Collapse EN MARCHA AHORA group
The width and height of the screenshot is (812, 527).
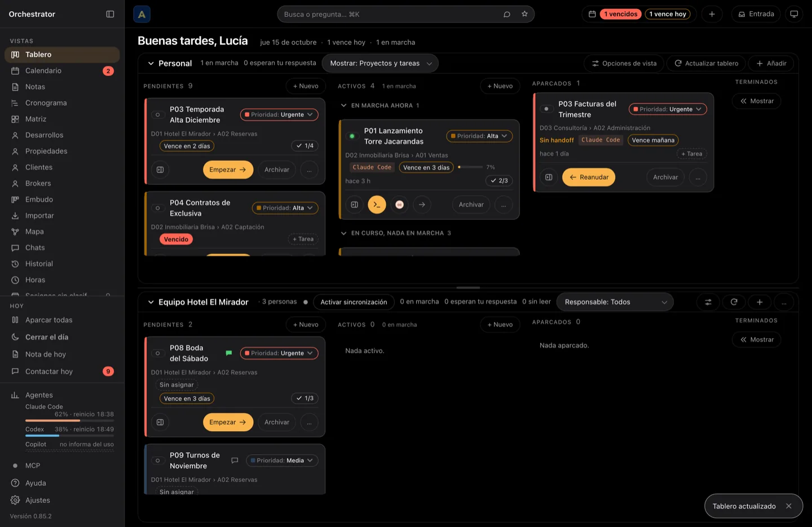(x=343, y=105)
